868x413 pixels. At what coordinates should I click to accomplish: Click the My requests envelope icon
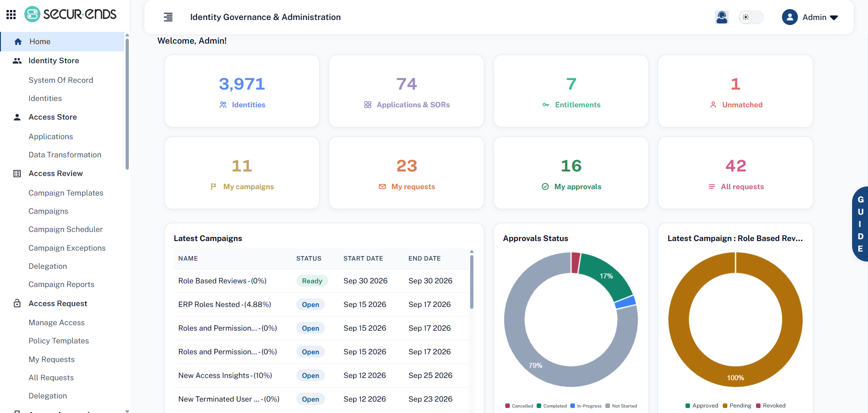tap(382, 186)
